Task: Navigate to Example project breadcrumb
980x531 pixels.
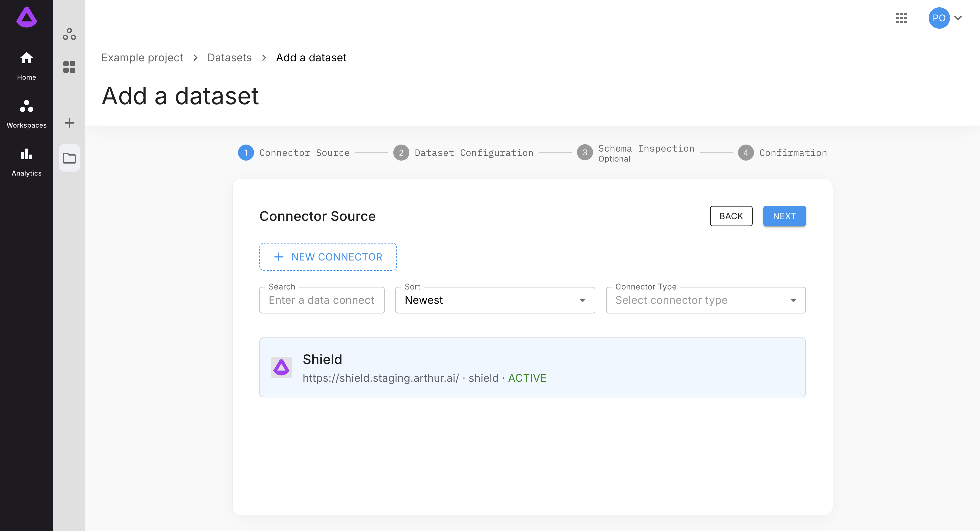Action: [142, 57]
